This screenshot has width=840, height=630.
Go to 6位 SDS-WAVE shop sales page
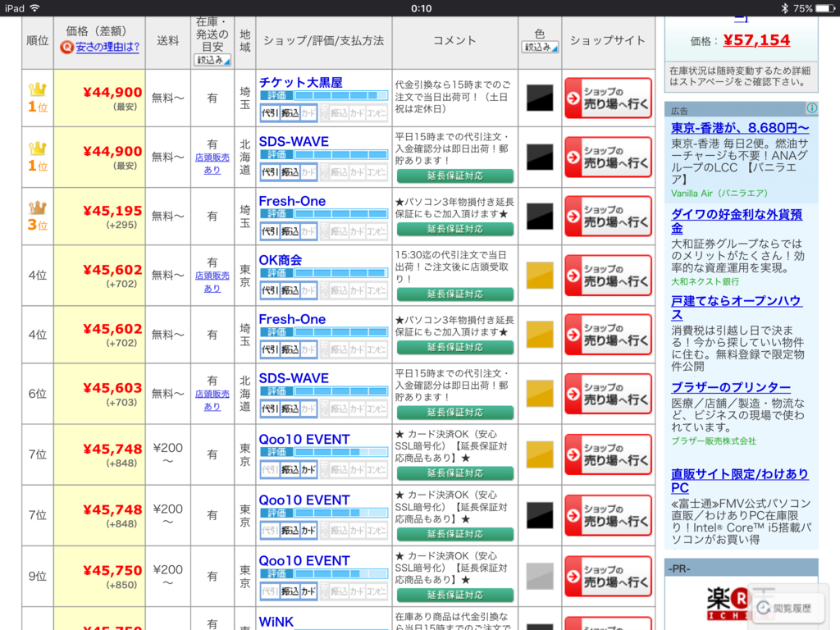[x=608, y=394]
